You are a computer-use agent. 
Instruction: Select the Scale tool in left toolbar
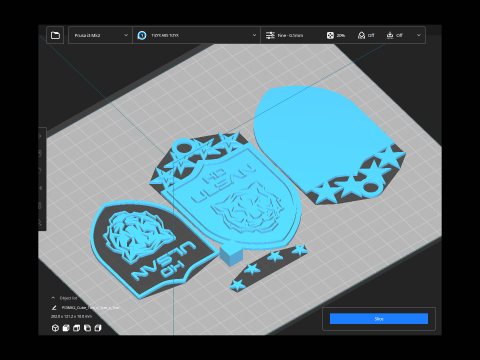tap(41, 153)
